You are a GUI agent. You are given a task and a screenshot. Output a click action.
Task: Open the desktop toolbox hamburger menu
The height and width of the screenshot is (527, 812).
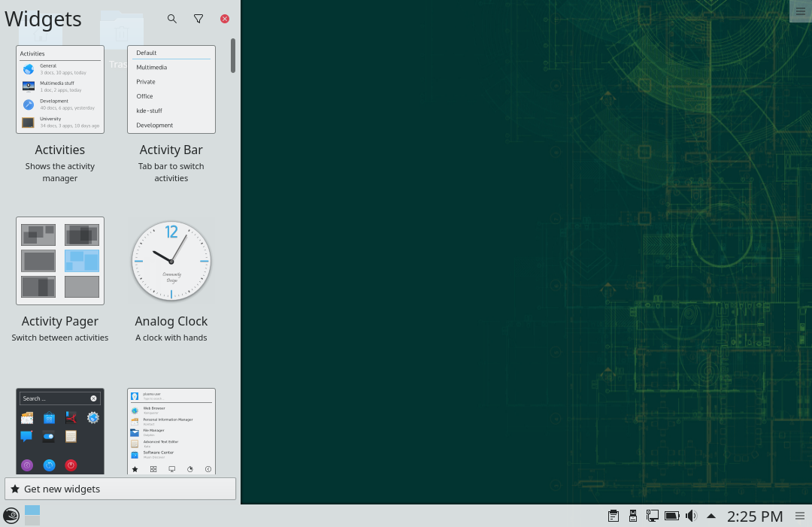[x=800, y=11]
